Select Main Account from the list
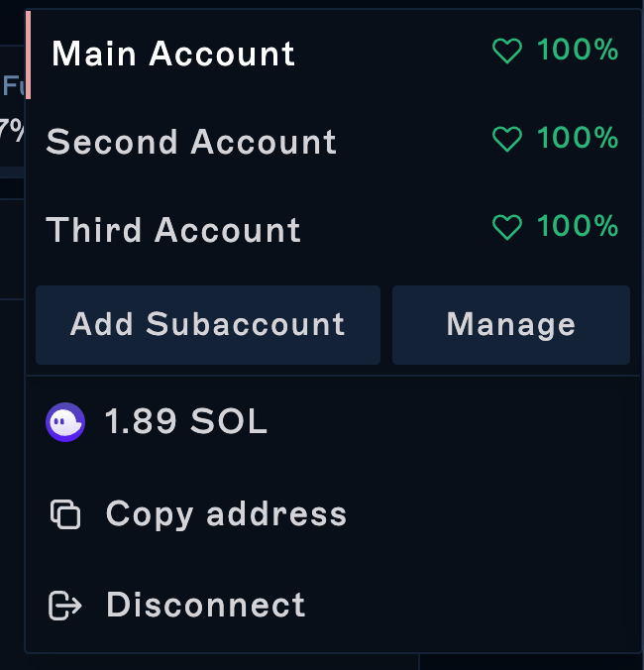Image resolution: width=644 pixels, height=670 pixels. click(173, 54)
